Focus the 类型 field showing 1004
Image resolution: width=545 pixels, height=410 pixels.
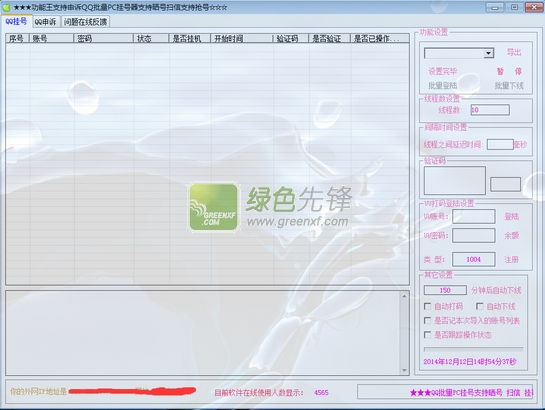point(474,259)
